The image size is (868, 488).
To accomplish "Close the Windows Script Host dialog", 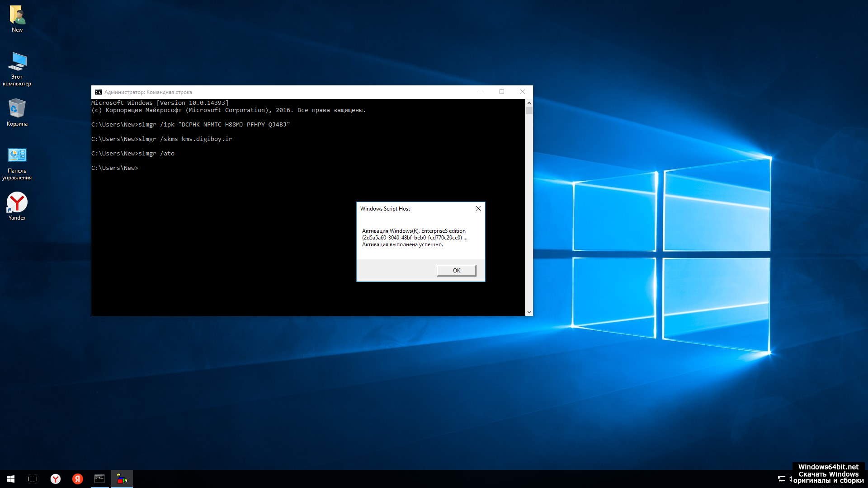I will (478, 208).
